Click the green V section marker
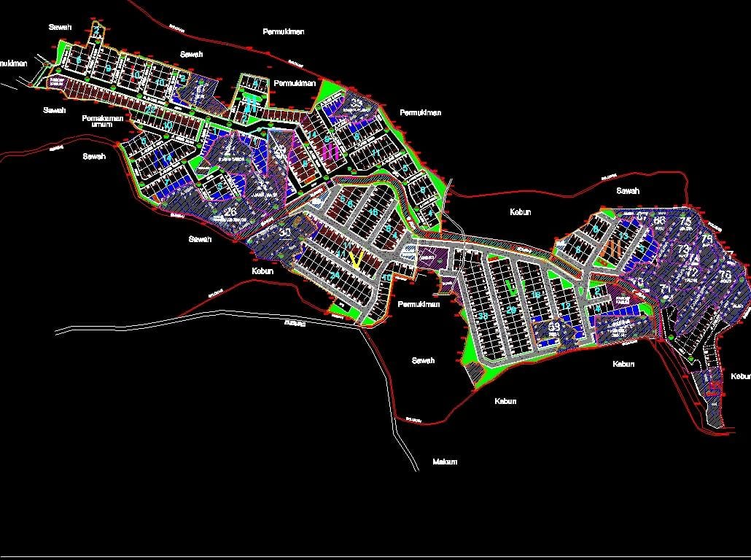The height and width of the screenshot is (560, 751). tap(512, 287)
